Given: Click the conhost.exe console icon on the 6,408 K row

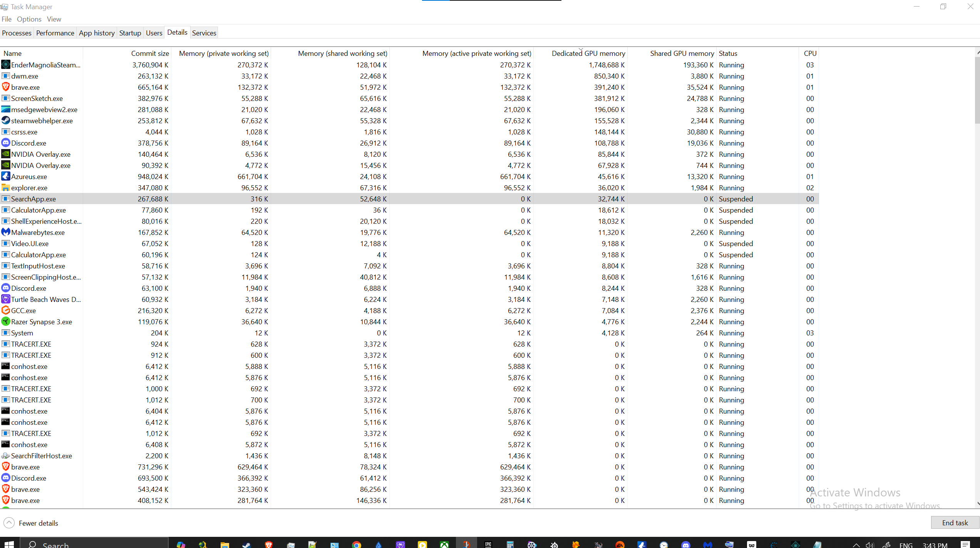Looking at the screenshot, I should click(6, 444).
